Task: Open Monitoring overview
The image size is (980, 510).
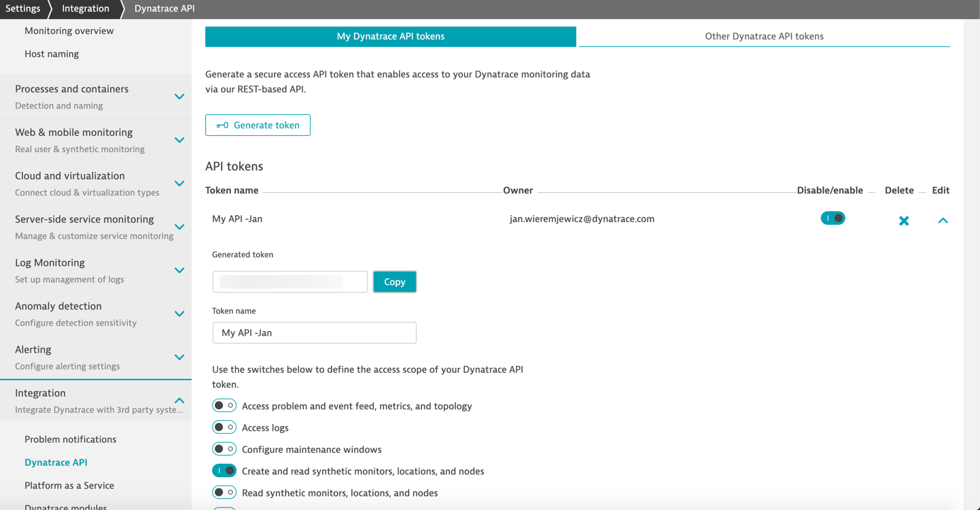Action: tap(69, 31)
